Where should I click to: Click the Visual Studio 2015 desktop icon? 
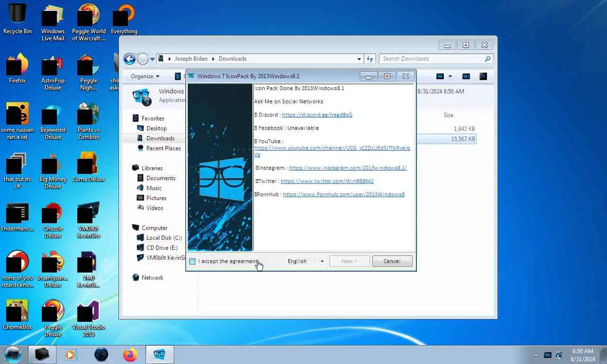click(89, 318)
